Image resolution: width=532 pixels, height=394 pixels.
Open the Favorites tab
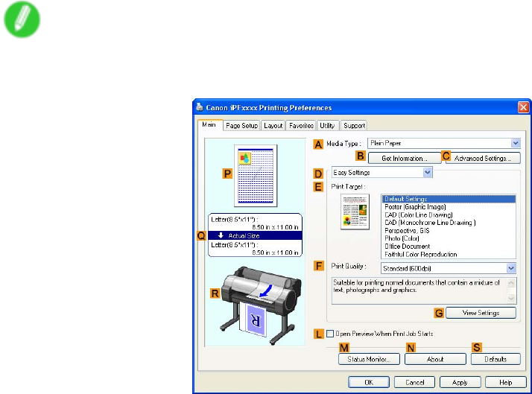(x=301, y=125)
